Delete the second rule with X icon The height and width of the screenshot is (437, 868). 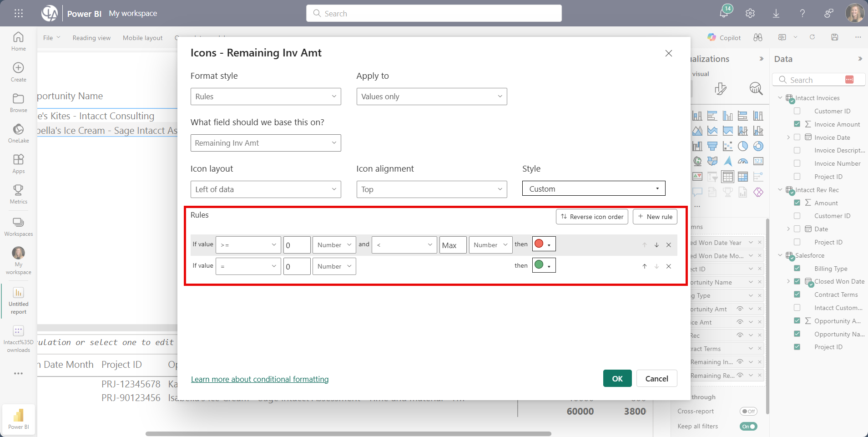pyautogui.click(x=669, y=266)
